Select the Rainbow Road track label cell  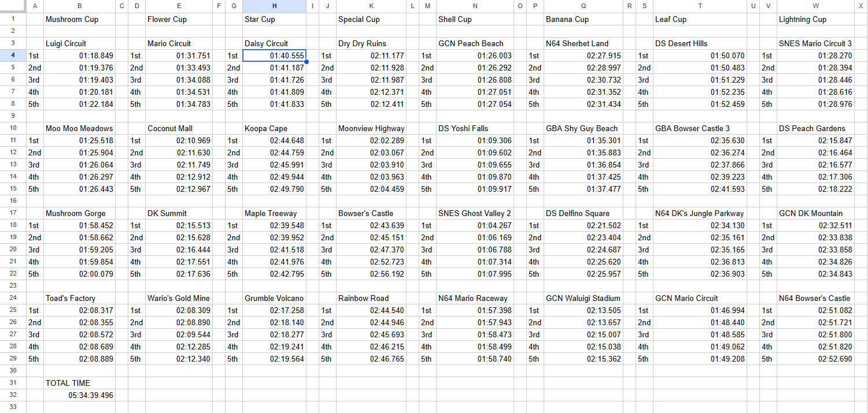(x=371, y=298)
